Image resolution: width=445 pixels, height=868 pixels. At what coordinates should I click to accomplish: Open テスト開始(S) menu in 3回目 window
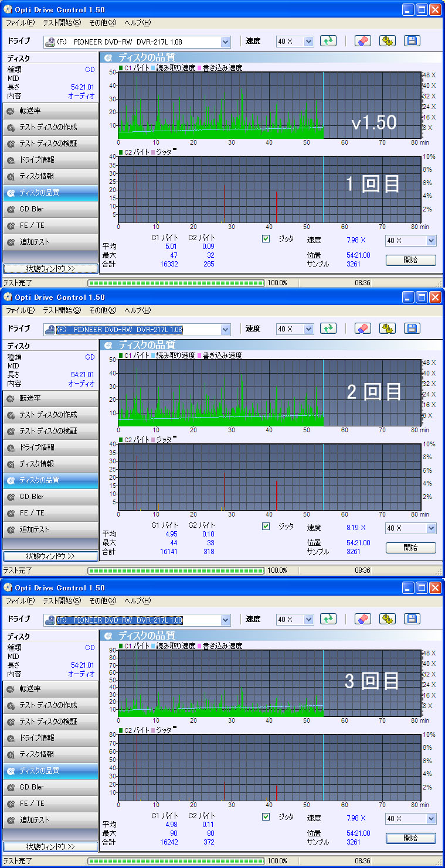click(x=62, y=601)
